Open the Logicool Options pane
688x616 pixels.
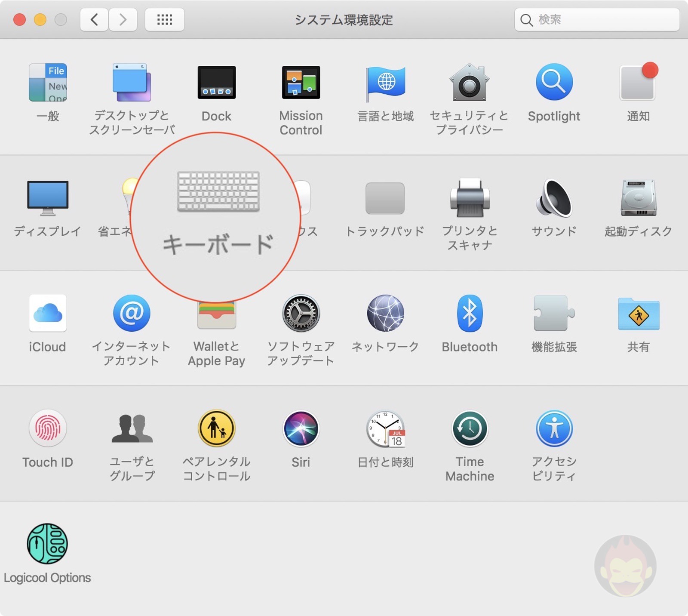(x=47, y=544)
